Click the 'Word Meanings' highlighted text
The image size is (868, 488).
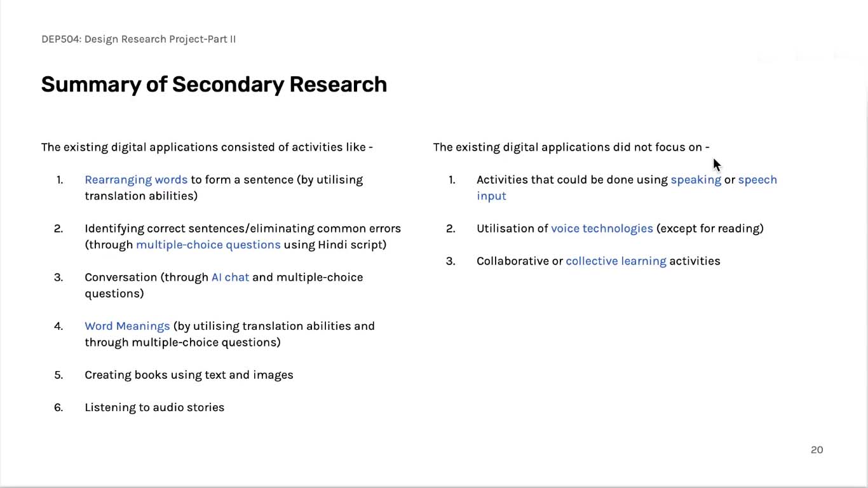pos(127,326)
